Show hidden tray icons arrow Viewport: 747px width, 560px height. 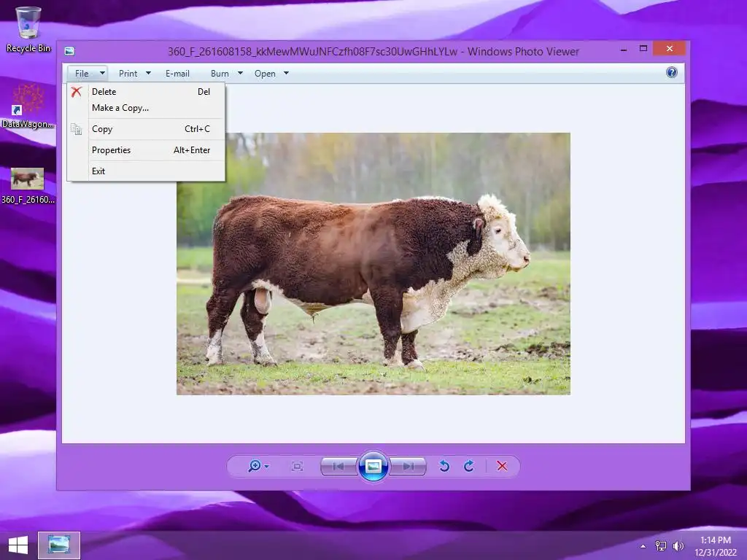643,545
